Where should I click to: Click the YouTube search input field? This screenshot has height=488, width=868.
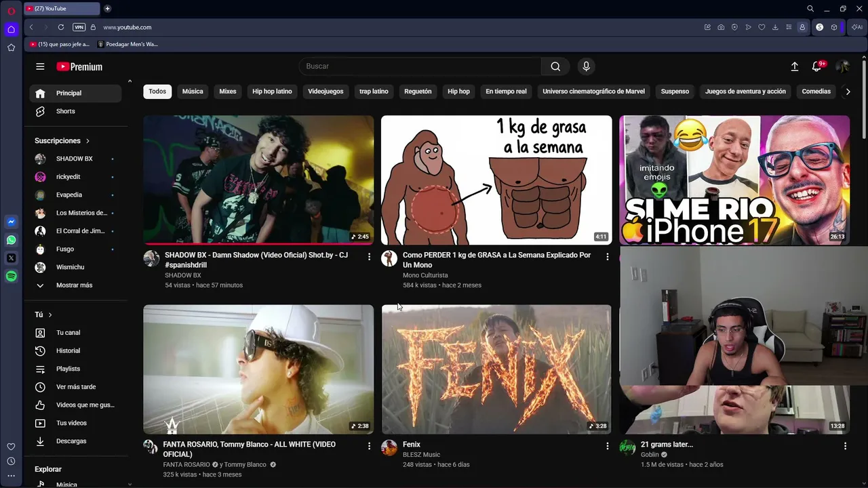coord(420,66)
